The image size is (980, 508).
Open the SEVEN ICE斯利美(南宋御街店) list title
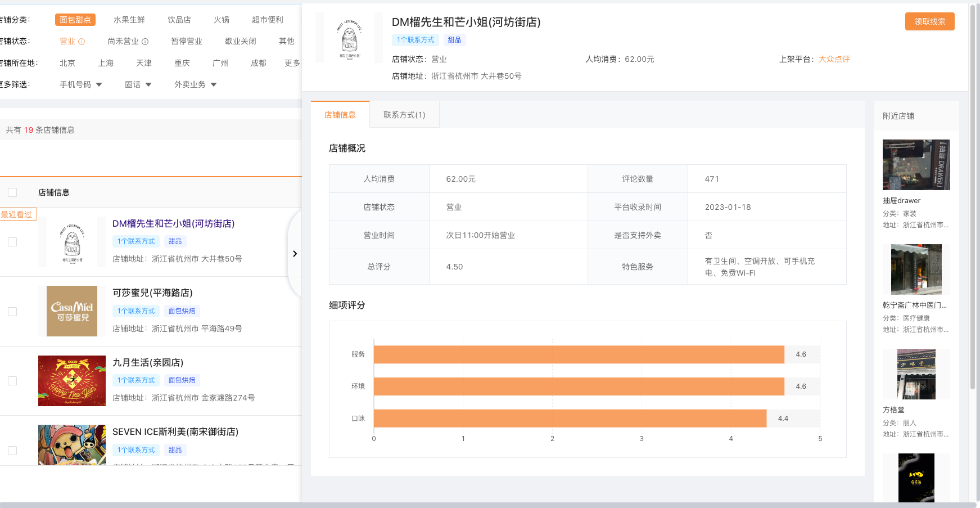click(x=175, y=431)
